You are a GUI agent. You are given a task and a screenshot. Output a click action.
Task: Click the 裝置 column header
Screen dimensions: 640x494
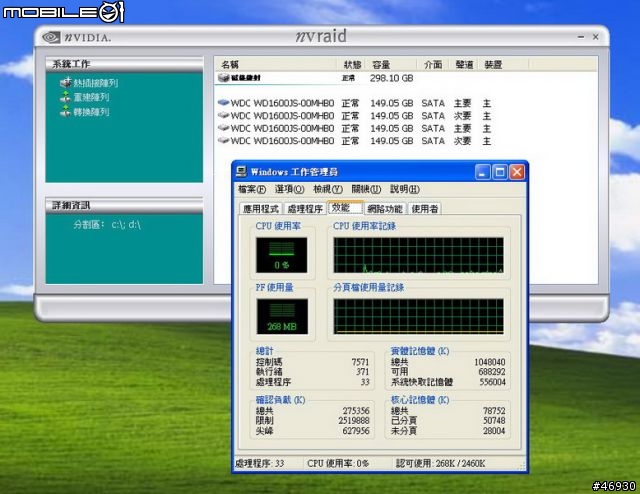click(503, 64)
